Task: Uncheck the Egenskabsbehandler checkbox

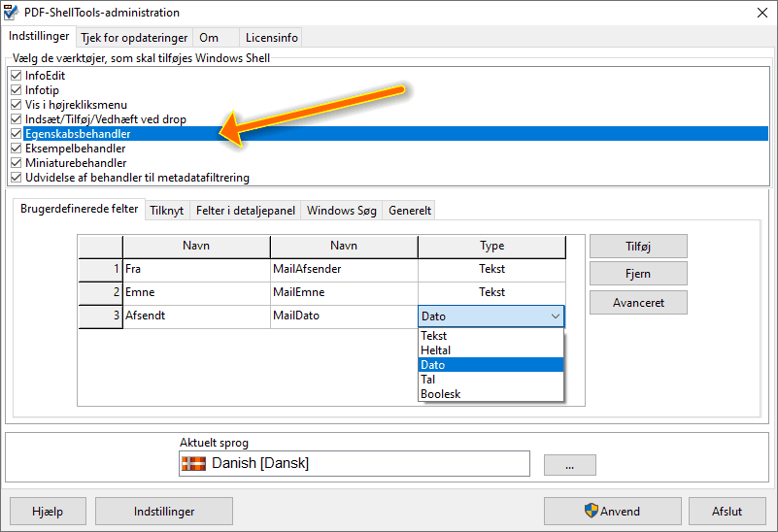Action: 16,133
